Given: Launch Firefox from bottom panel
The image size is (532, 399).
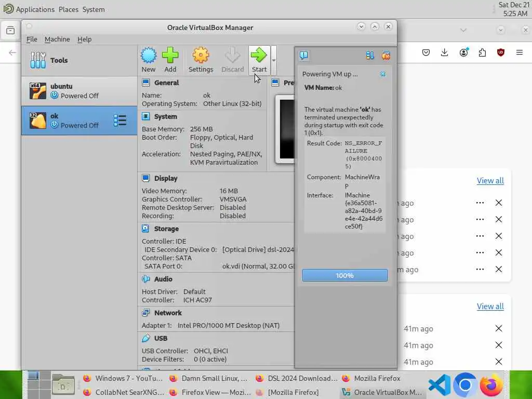Looking at the screenshot, I should 491,385.
